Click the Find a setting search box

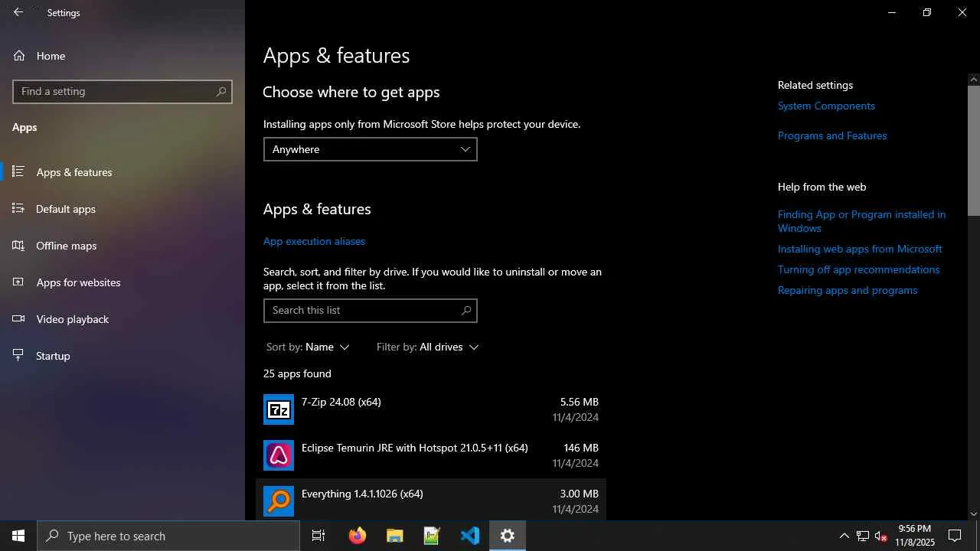pos(122,91)
